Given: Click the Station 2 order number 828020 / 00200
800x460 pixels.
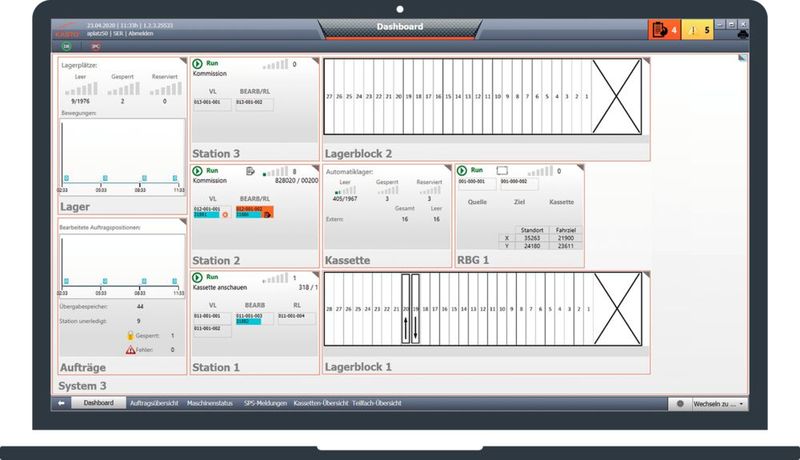Looking at the screenshot, I should click(296, 181).
